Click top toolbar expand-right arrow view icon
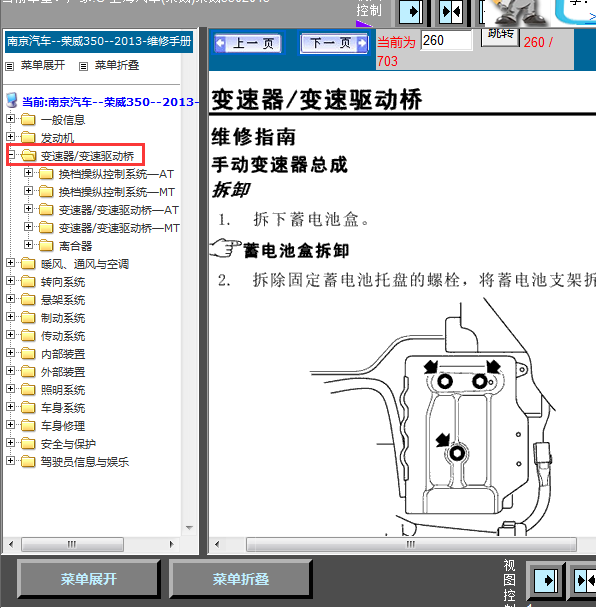596x608 pixels. [x=411, y=12]
